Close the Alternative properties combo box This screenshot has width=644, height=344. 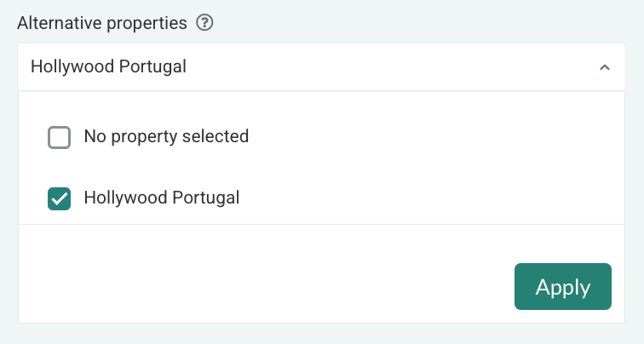pyautogui.click(x=604, y=67)
